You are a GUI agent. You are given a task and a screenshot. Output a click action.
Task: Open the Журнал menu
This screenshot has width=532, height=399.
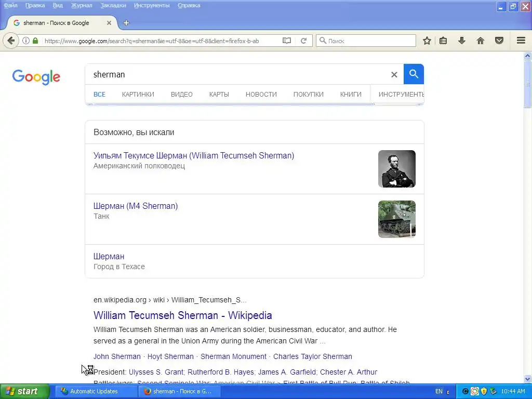(x=82, y=5)
